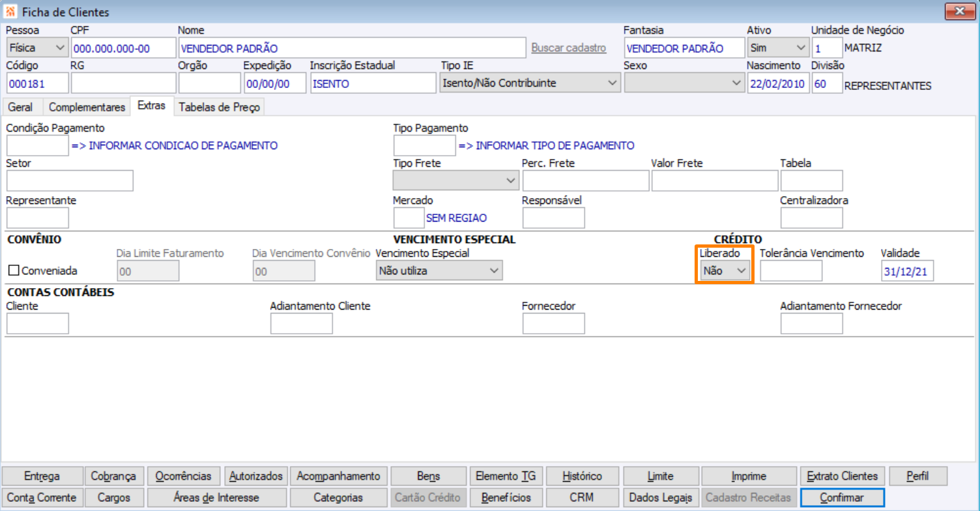Open the Vencimento Especial dropdown
This screenshot has width=980, height=511.
(x=439, y=270)
